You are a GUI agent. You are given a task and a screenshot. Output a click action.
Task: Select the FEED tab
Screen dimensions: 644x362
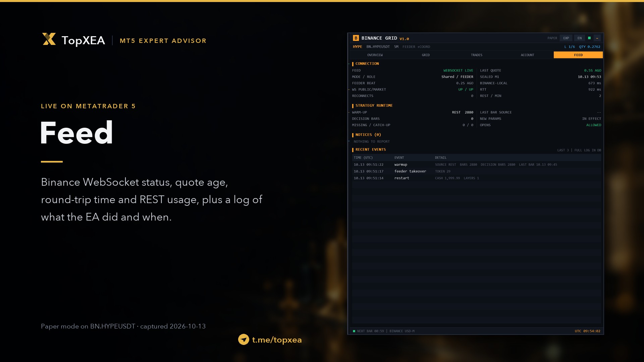[x=578, y=55]
